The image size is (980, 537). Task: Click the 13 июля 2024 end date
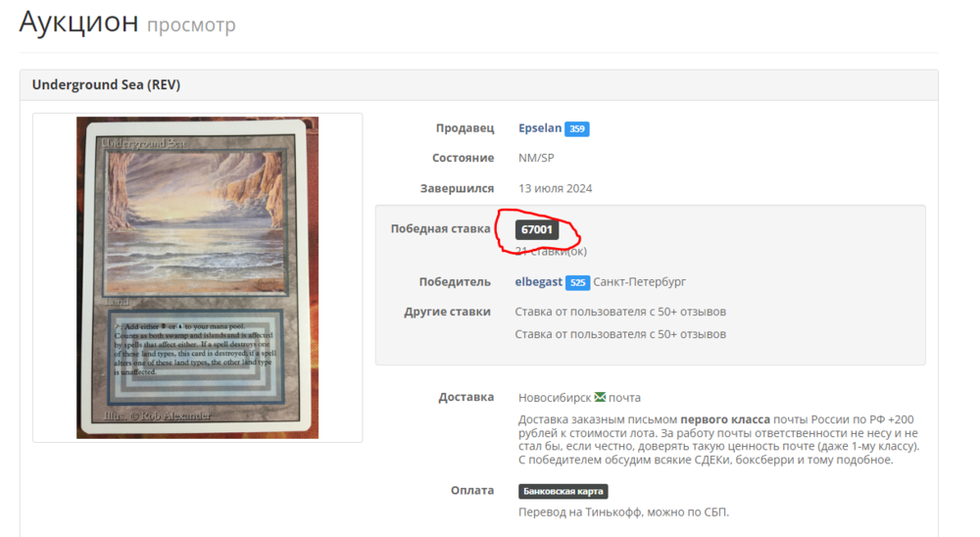(555, 188)
